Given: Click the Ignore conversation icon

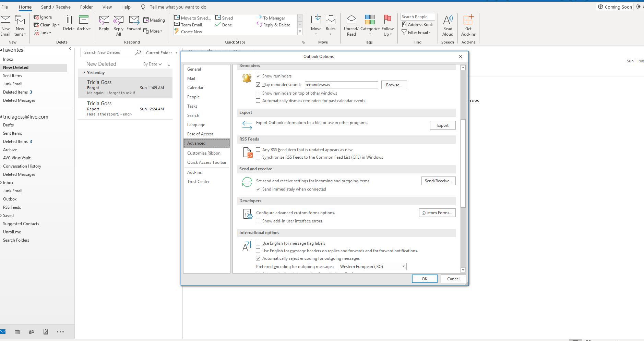Looking at the screenshot, I should (36, 17).
